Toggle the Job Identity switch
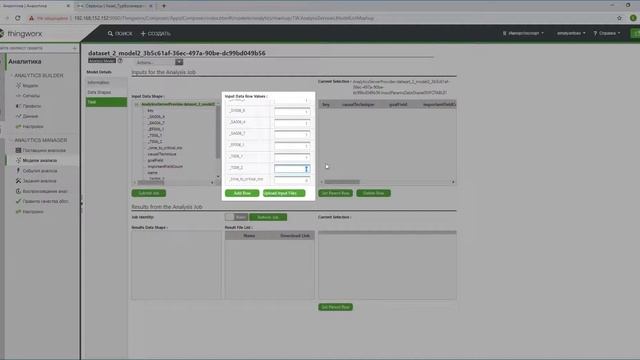 (x=236, y=217)
